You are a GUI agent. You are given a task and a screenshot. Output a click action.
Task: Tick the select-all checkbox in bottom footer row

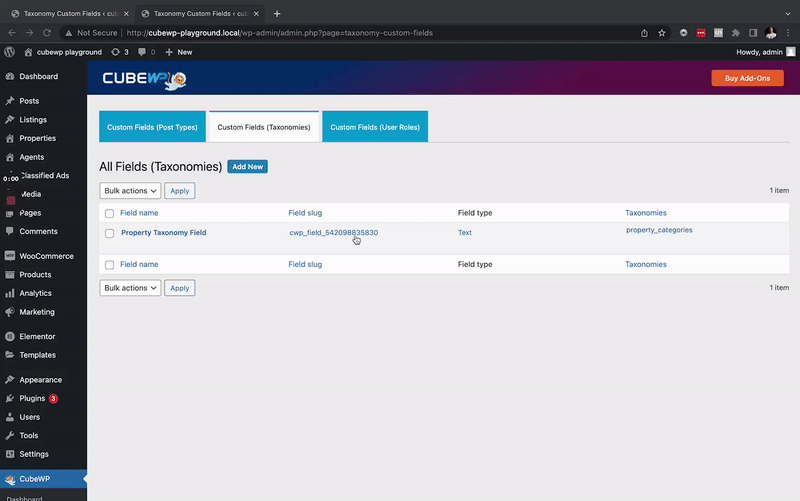tap(109, 265)
